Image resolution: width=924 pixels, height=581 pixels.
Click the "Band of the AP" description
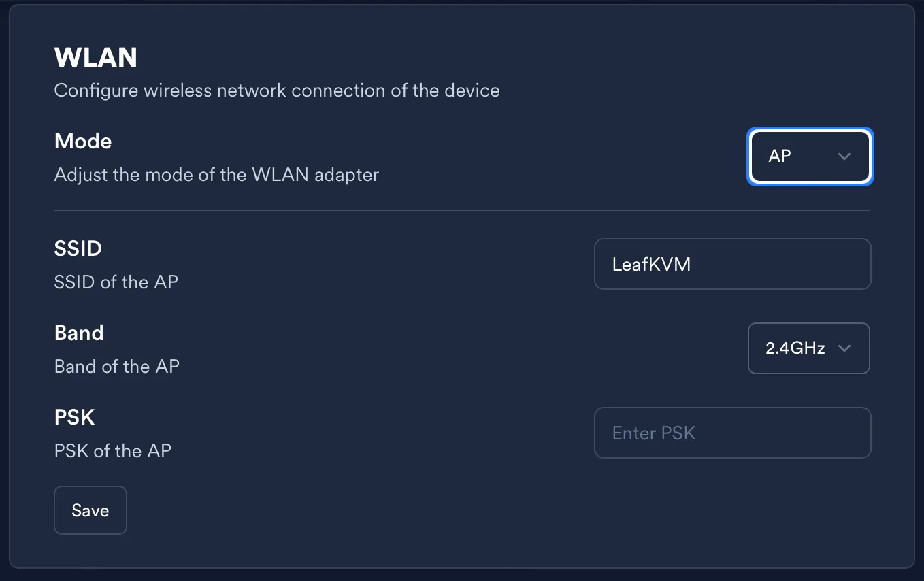(117, 366)
